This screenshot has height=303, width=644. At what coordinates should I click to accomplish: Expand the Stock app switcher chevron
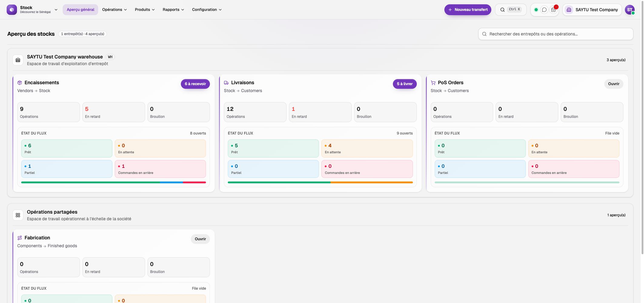56,10
